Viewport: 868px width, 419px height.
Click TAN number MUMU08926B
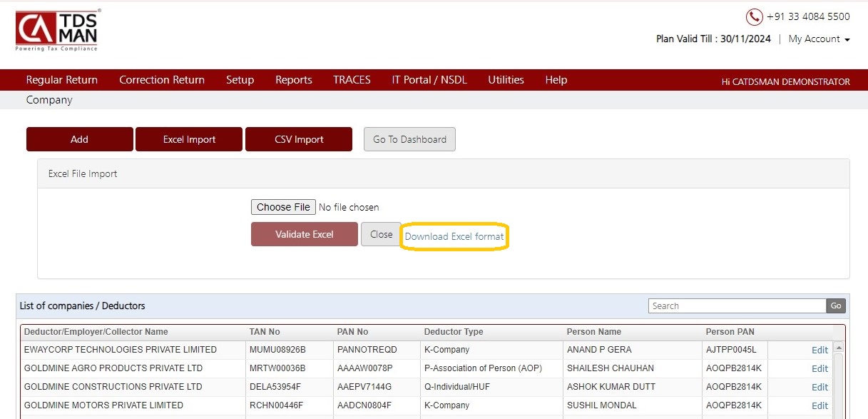pos(277,350)
